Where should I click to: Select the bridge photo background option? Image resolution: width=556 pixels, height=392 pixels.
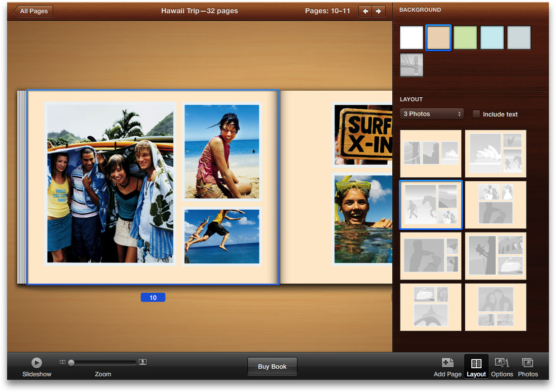click(x=411, y=65)
